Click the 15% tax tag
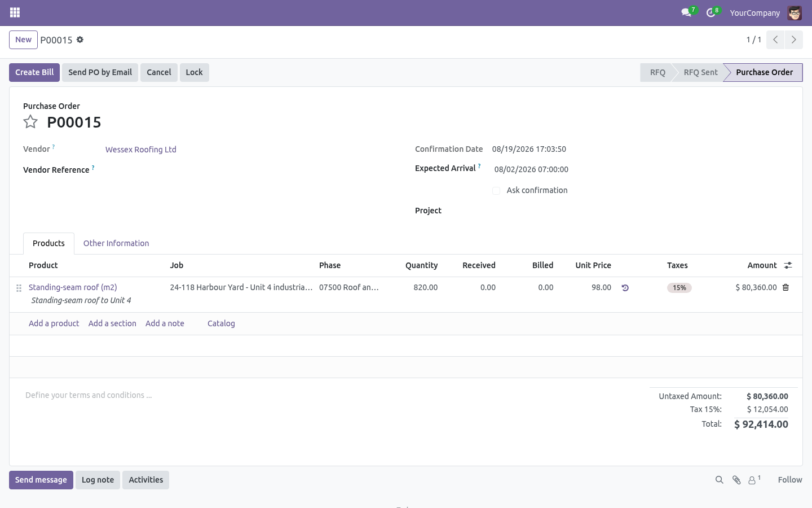The width and height of the screenshot is (812, 508). [679, 288]
